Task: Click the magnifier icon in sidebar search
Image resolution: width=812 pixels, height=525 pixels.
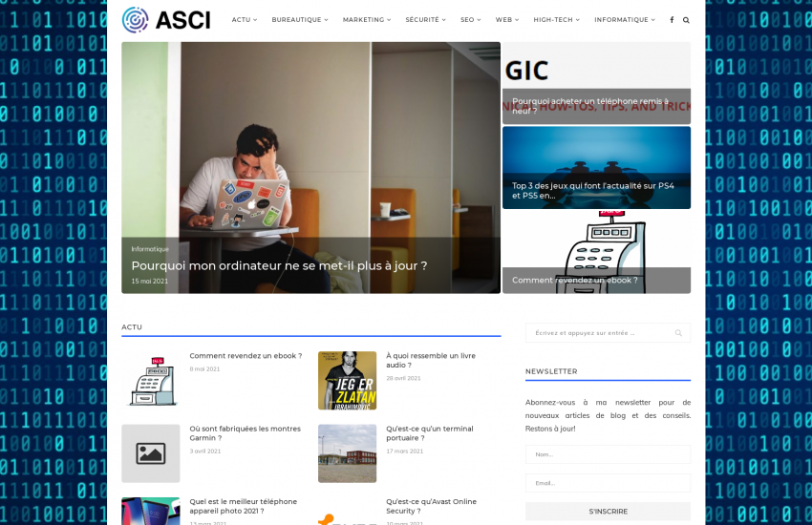Action: click(x=678, y=333)
